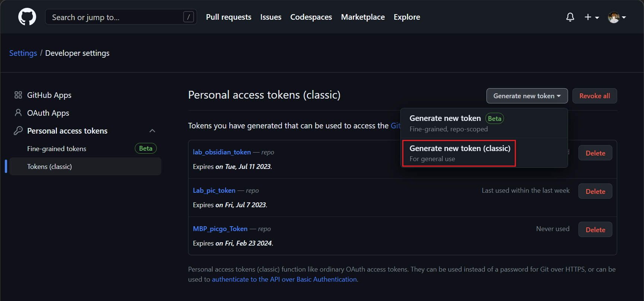Choose the fine-grained Generate new token option

[x=456, y=123]
